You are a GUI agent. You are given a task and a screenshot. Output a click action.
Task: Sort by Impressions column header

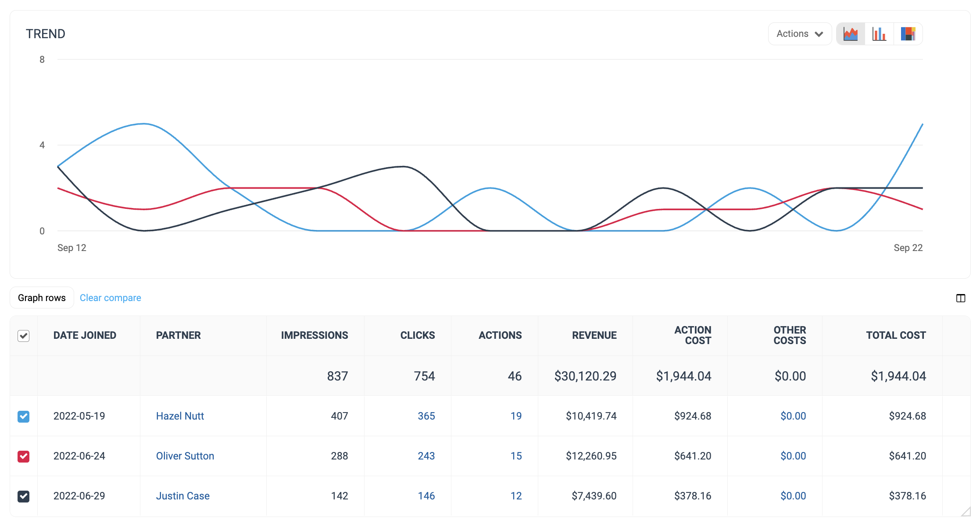(315, 335)
